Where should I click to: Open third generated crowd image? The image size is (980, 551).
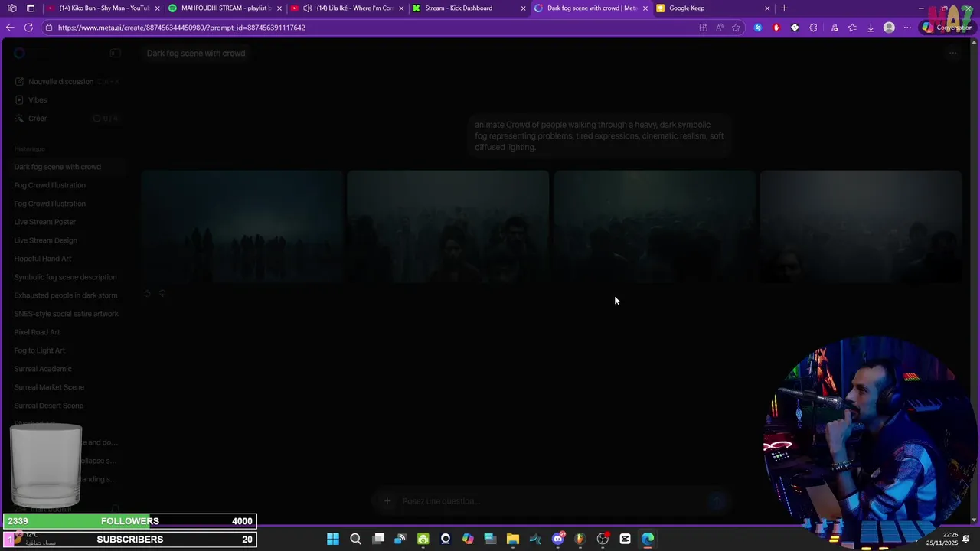point(655,227)
